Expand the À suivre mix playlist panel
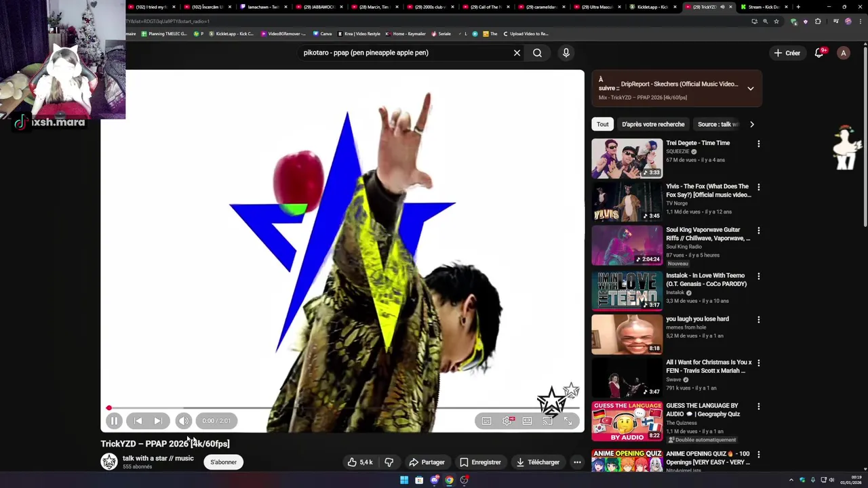The width and height of the screenshot is (868, 488). (751, 89)
